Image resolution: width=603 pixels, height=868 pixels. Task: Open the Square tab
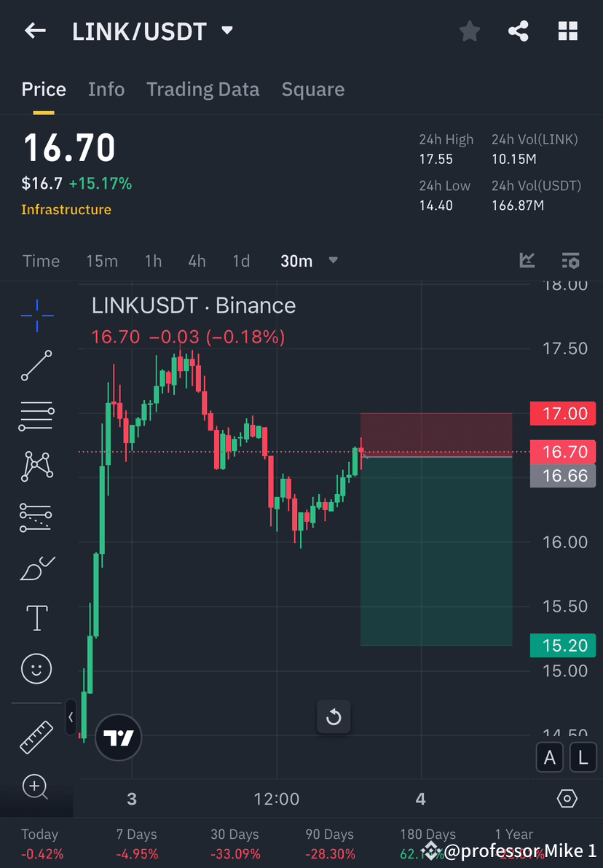[312, 89]
